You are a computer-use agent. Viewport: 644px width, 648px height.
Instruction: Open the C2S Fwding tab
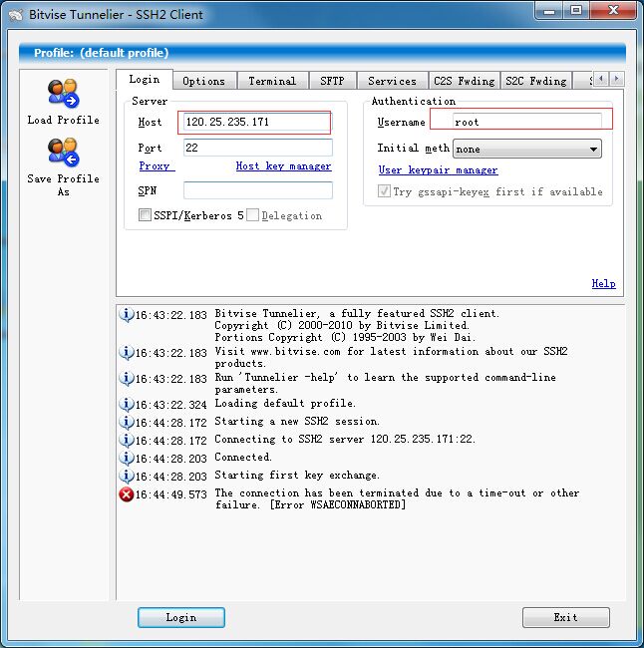pos(465,81)
